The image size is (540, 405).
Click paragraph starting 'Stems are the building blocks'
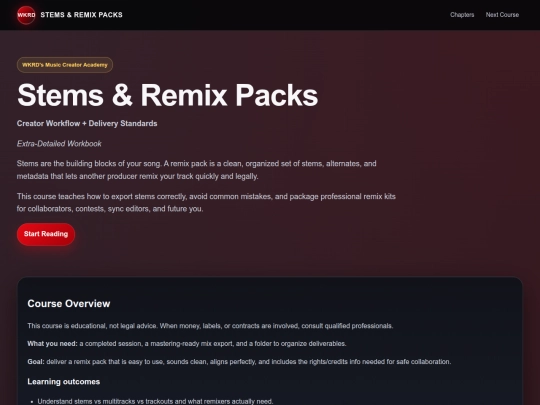click(196, 170)
